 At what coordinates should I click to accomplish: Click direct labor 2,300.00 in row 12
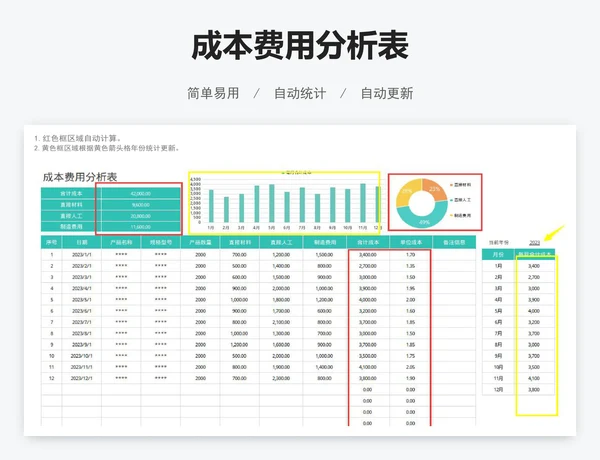281,378
